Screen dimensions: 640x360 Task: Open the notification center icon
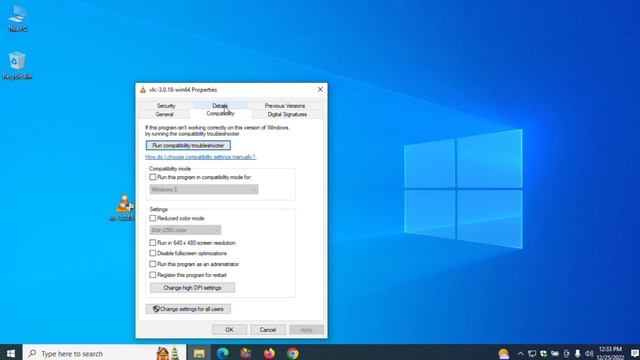[635, 353]
